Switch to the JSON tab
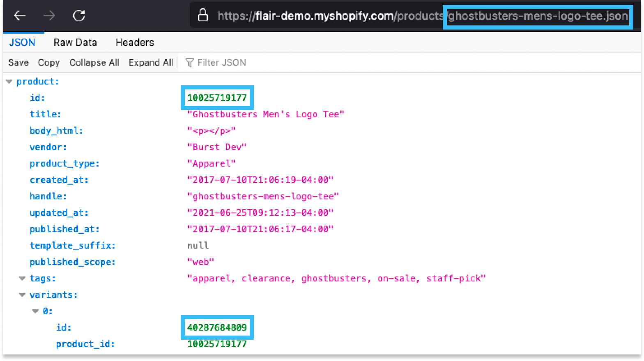This screenshot has height=361, width=644. pos(22,42)
